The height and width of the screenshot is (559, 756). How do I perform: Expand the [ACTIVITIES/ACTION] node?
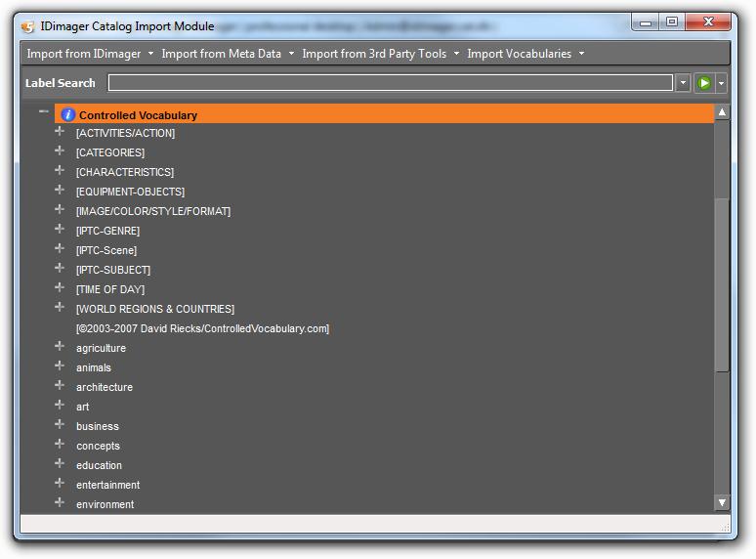click(x=60, y=132)
